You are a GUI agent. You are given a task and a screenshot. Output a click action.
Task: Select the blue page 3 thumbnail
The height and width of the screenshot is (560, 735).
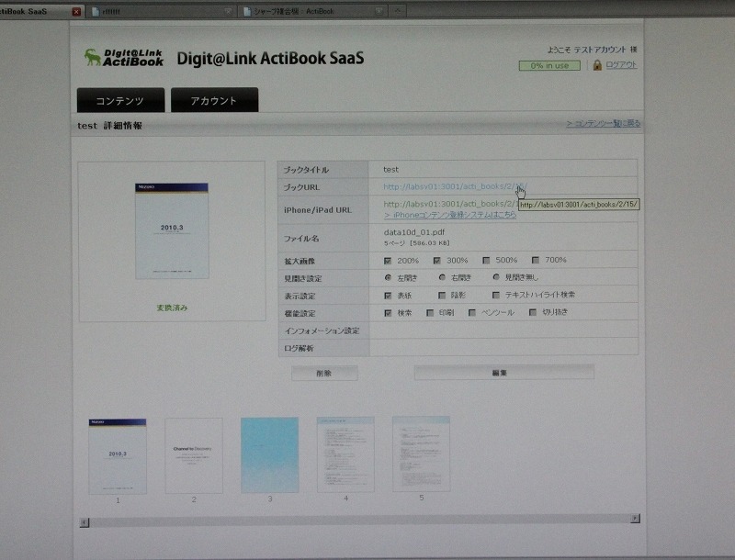(x=269, y=455)
